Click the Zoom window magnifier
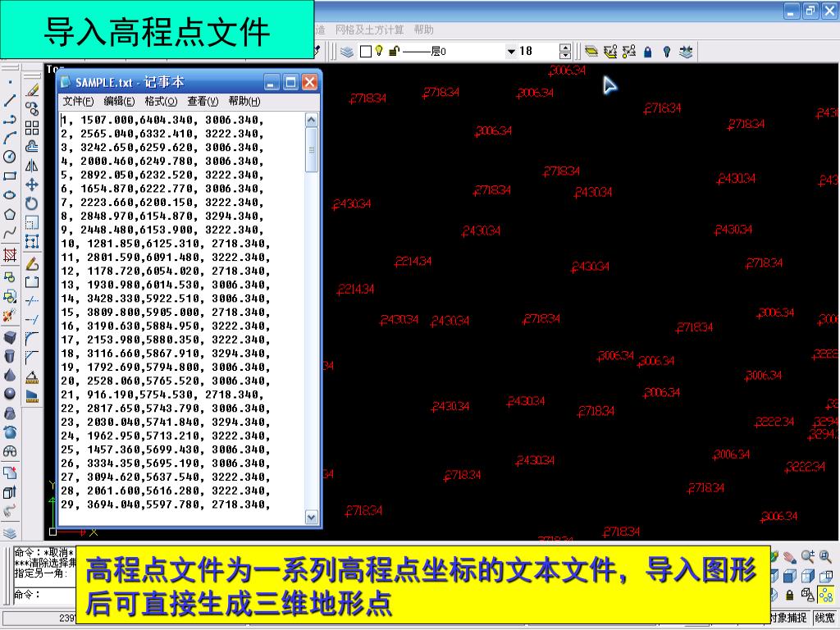This screenshot has height=630, width=840. 825,557
